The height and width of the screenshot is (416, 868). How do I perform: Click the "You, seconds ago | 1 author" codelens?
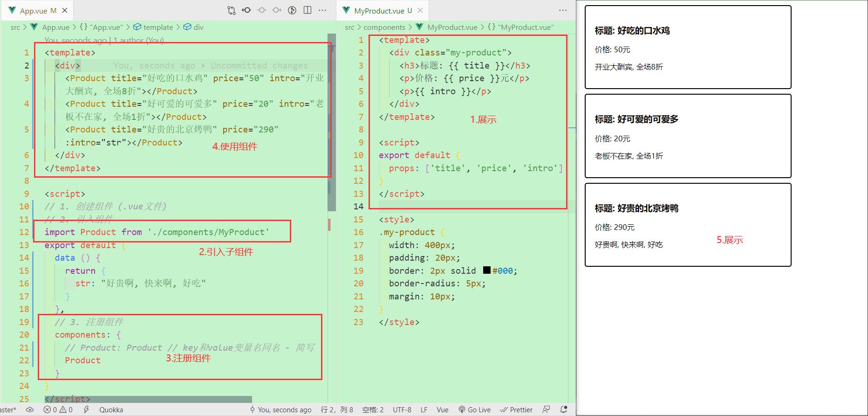[104, 41]
